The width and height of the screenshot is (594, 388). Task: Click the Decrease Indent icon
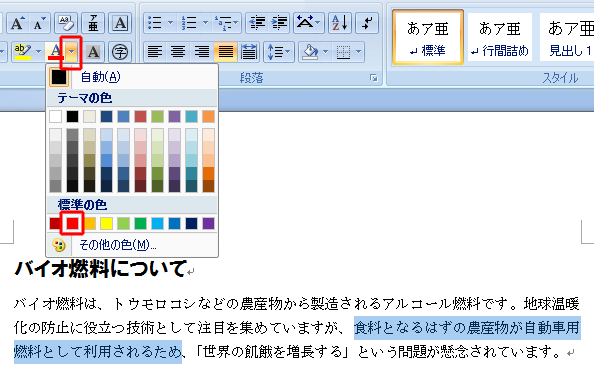point(257,23)
